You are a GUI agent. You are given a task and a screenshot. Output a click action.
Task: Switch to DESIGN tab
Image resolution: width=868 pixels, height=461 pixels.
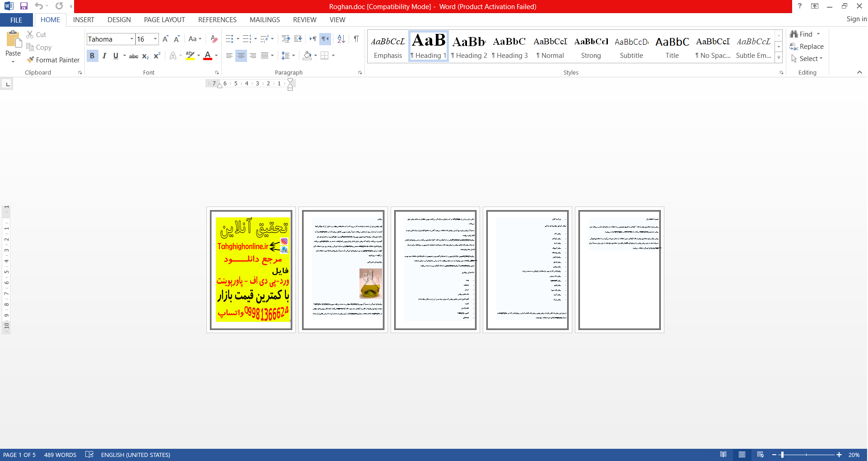coord(119,20)
